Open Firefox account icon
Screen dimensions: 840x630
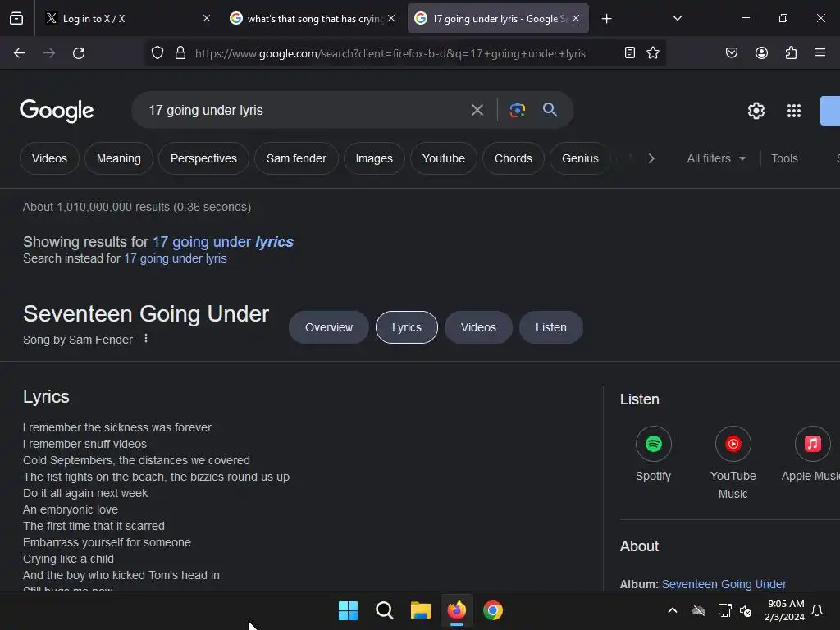pyautogui.click(x=761, y=52)
